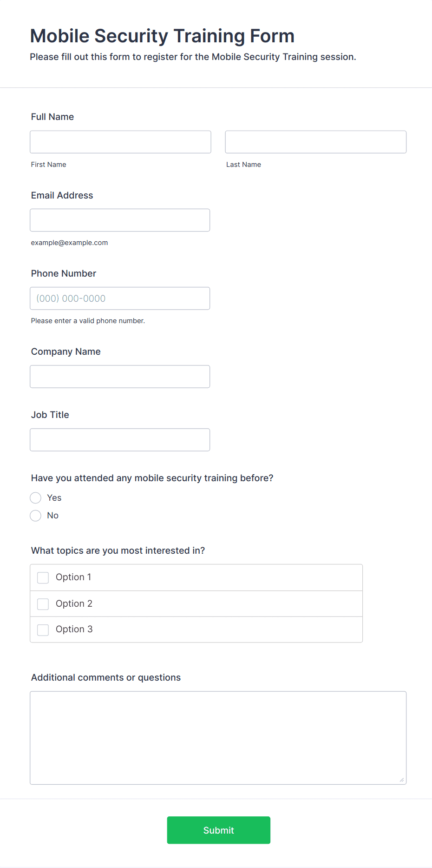Click the Yes option label
This screenshot has width=432, height=868.
click(54, 498)
